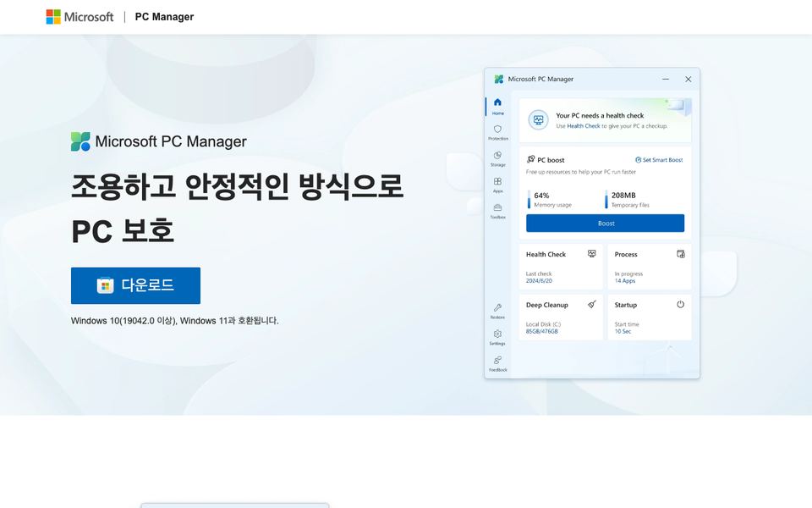Click the health check monitor icon in banner
This screenshot has width=812, height=508.
(x=538, y=119)
